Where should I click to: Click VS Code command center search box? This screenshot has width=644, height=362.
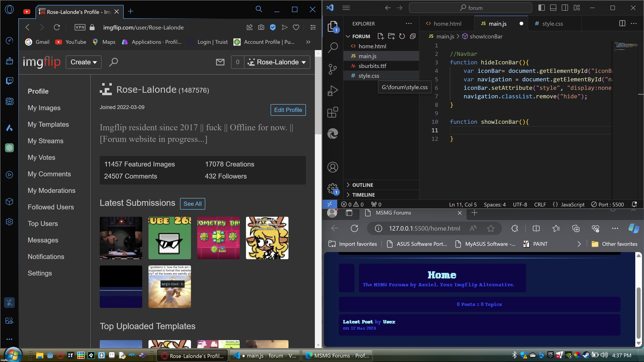coord(470,8)
